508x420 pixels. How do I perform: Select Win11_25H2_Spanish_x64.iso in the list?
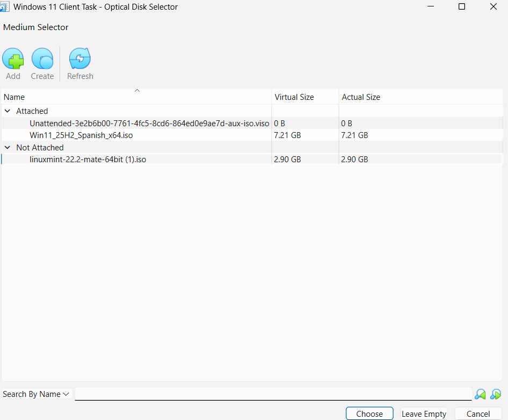tap(81, 135)
